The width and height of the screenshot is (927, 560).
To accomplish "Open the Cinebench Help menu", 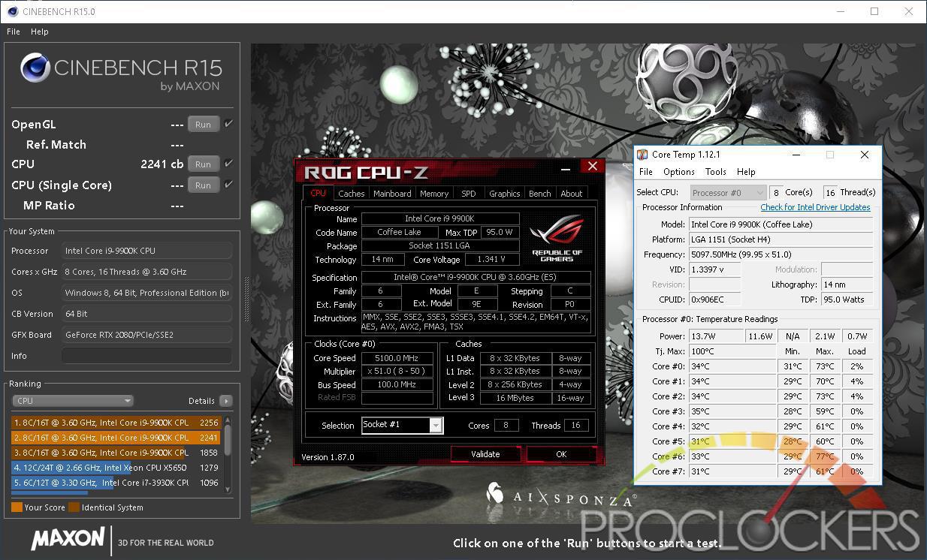I will (x=40, y=32).
